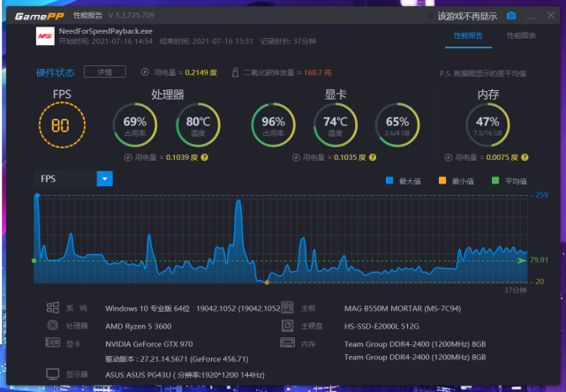Click the green 平均值 legend swatch
This screenshot has width=566, height=392.
point(495,180)
